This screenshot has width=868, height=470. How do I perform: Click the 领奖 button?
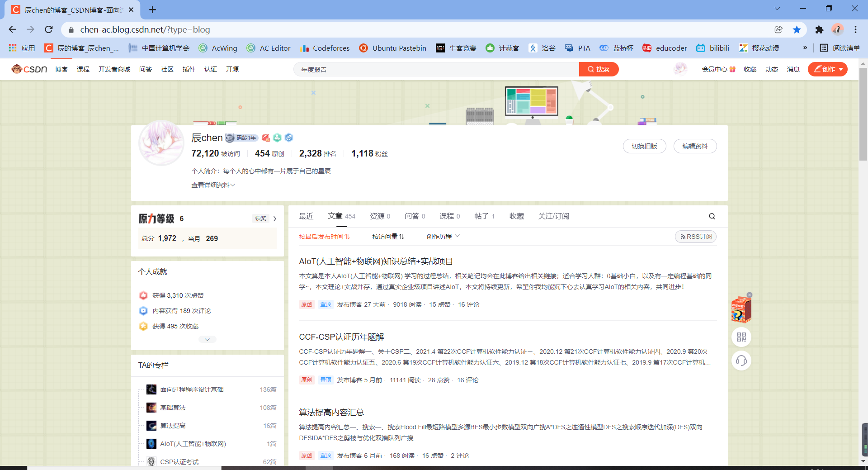[260, 218]
